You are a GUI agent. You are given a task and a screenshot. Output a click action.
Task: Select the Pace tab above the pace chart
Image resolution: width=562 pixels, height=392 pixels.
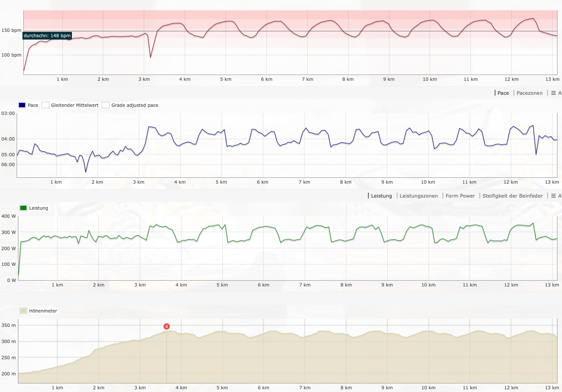[x=503, y=93]
